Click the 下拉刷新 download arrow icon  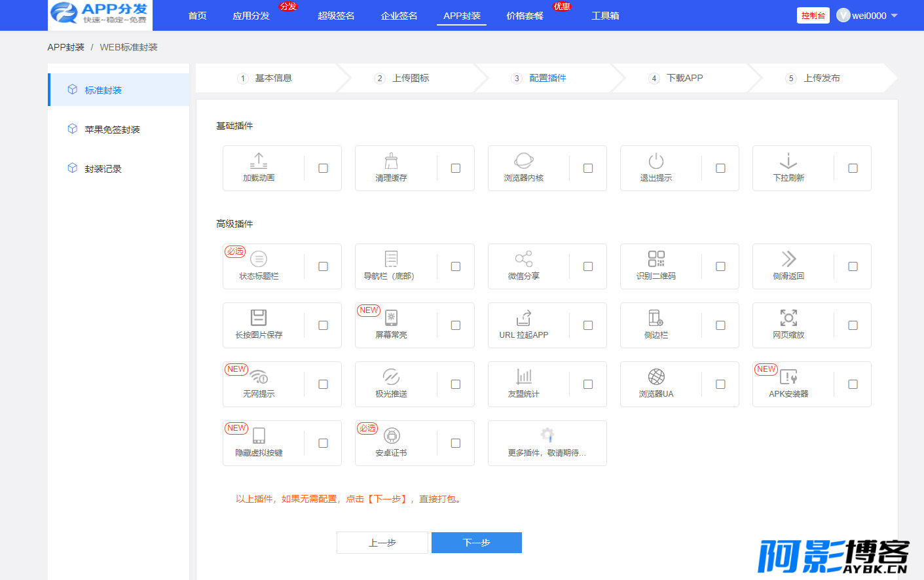tap(788, 161)
